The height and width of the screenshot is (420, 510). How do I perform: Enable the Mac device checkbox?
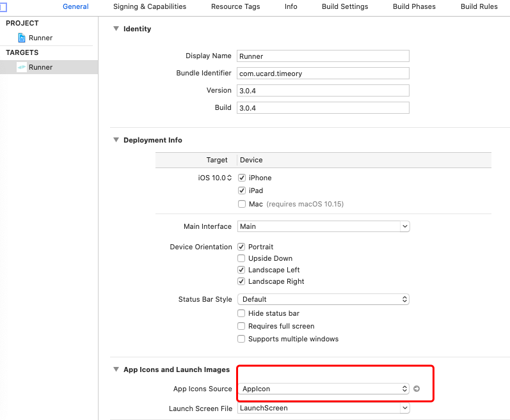pos(242,204)
